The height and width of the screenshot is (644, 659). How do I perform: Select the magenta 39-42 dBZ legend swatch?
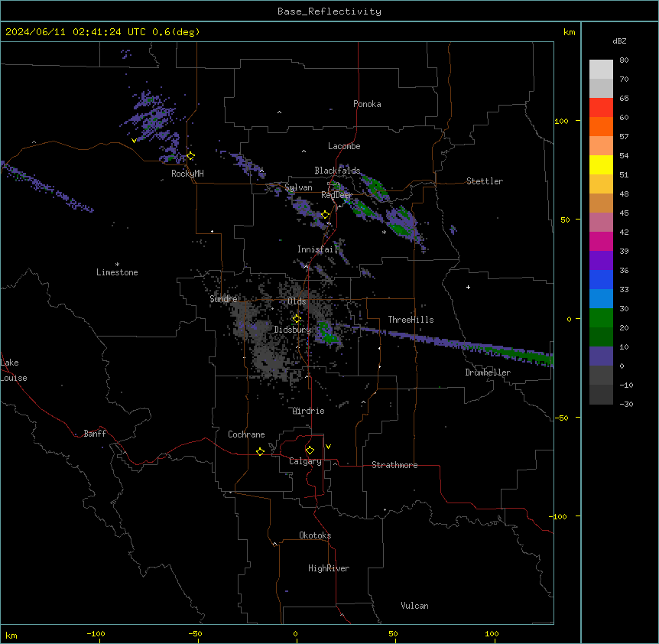(601, 241)
